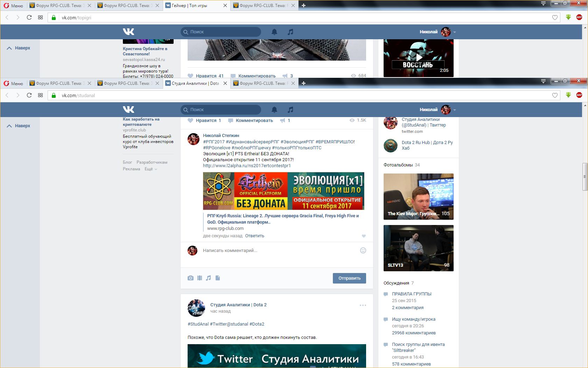Image resolution: width=588 pixels, height=368 pixels.
Task: Bookmark topigri page with heart icon
Action: pyautogui.click(x=555, y=18)
